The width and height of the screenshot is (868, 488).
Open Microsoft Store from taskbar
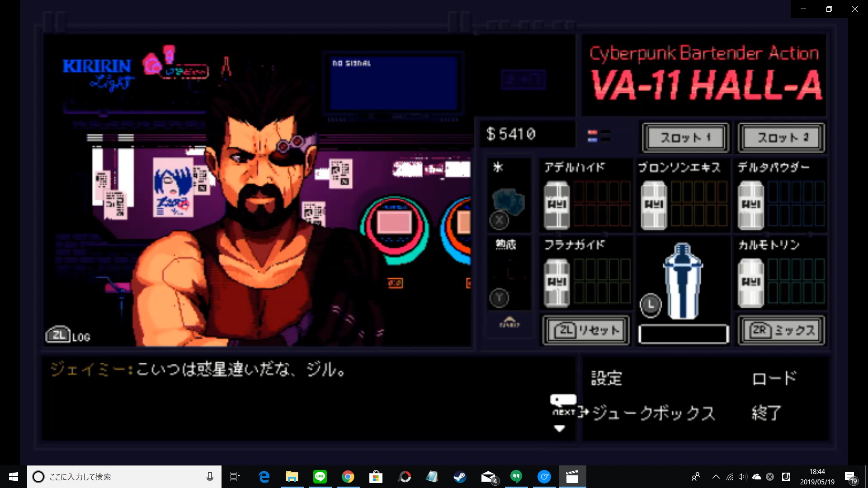(376, 477)
